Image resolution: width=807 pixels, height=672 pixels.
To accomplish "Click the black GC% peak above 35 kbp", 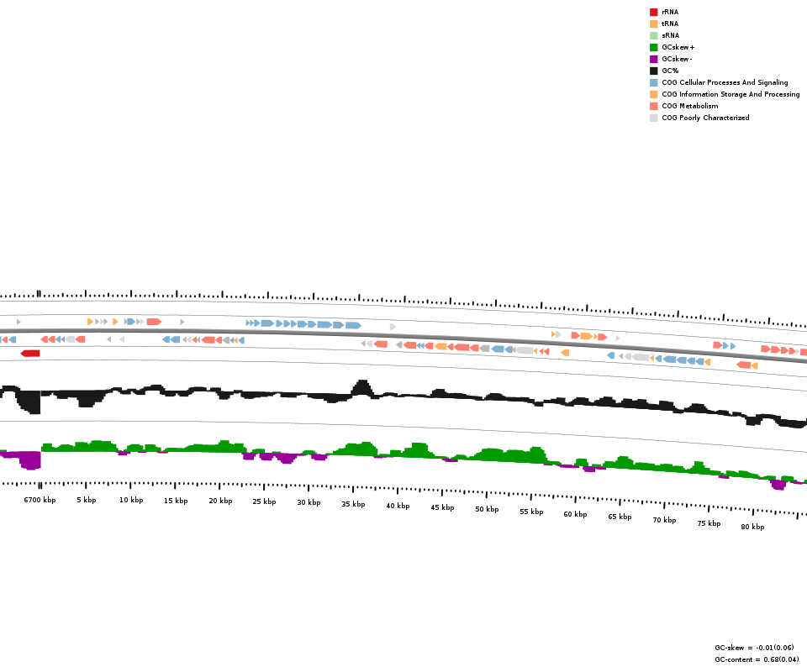I will pyautogui.click(x=361, y=389).
